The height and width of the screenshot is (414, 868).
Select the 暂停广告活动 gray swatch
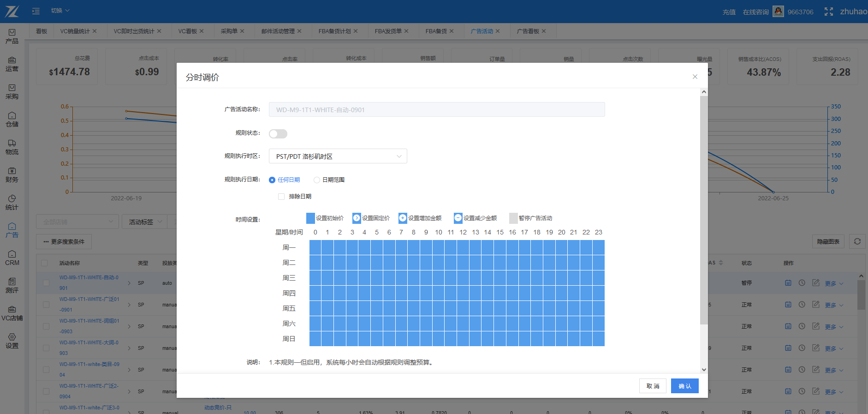pos(513,218)
